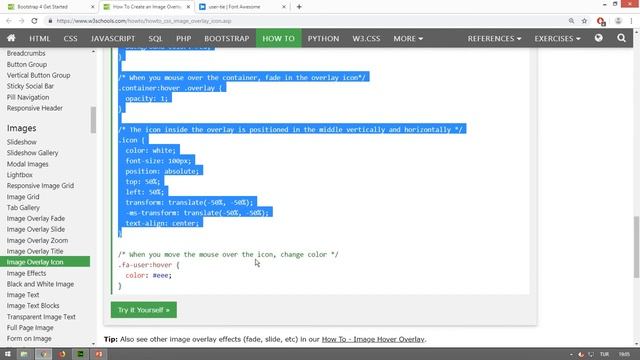Click the sidebar scrollbar thumb
The image size is (640, 360).
click(x=93, y=120)
